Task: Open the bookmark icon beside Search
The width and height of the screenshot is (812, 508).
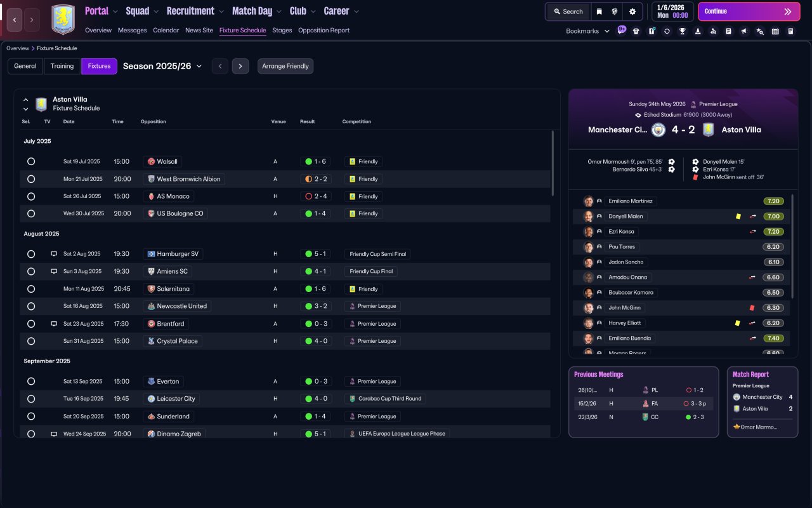Action: point(599,11)
